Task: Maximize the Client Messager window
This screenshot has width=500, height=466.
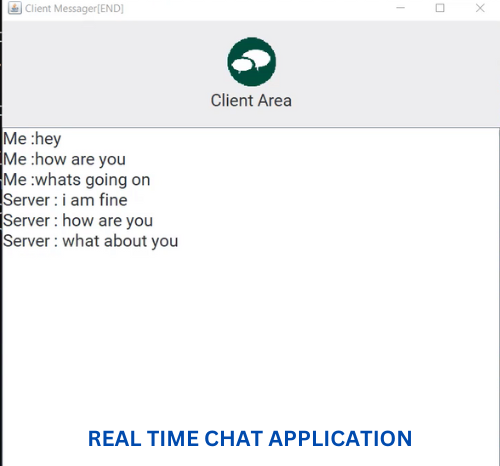Action: (440, 8)
